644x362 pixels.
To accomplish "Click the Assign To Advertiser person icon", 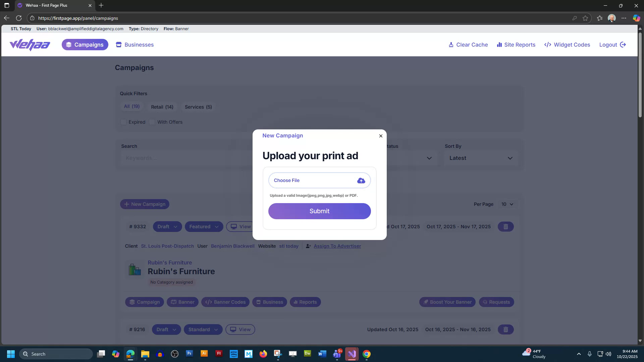I will pyautogui.click(x=308, y=246).
